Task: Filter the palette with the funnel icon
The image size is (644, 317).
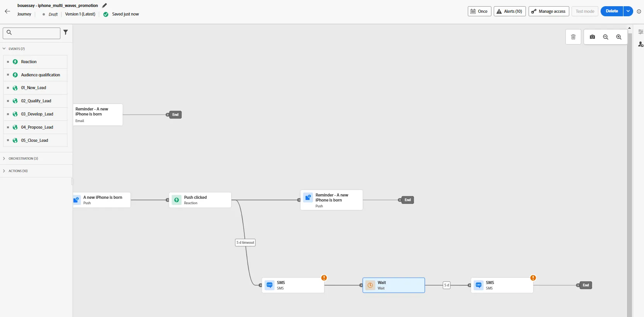Action: pyautogui.click(x=66, y=33)
